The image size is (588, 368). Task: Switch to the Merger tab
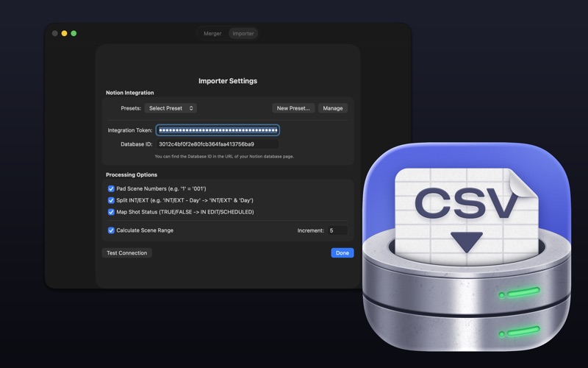click(x=212, y=33)
